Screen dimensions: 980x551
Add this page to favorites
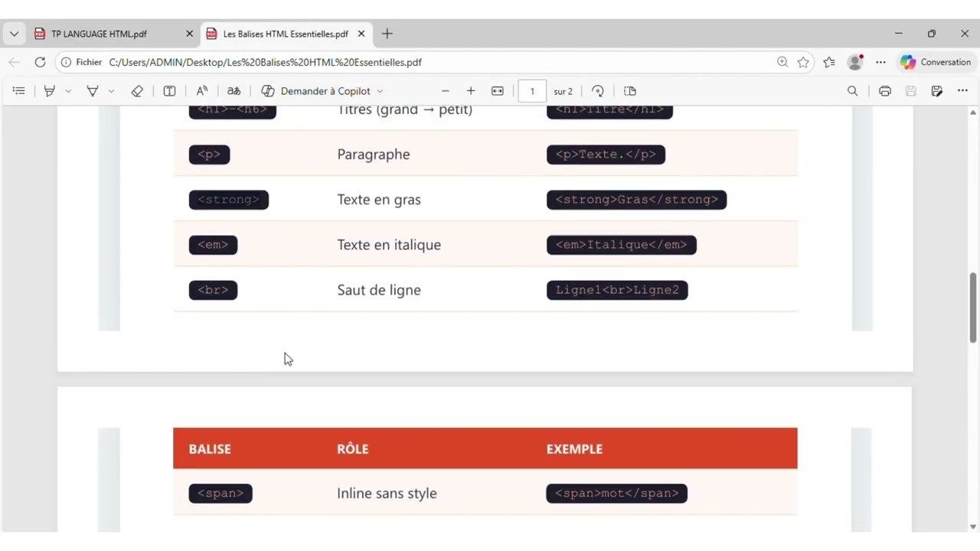click(x=803, y=62)
